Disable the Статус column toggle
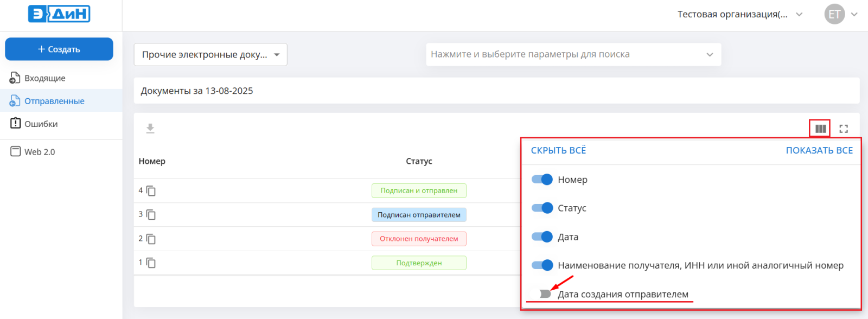The width and height of the screenshot is (868, 319). click(542, 208)
